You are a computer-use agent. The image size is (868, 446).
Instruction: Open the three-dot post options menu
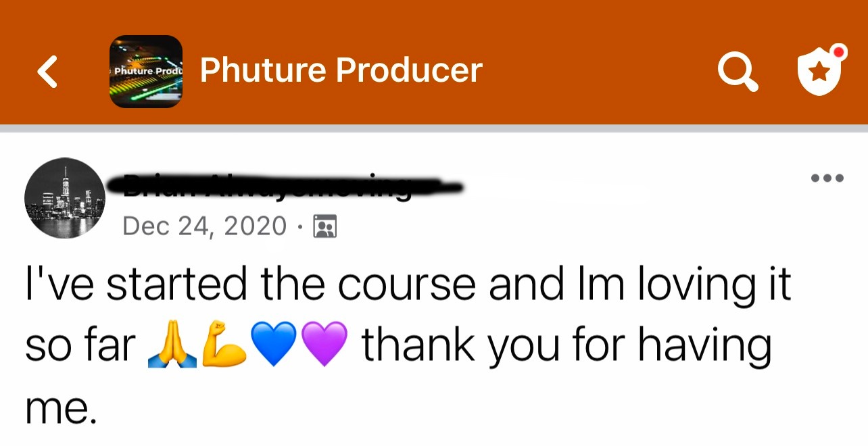coord(827,178)
